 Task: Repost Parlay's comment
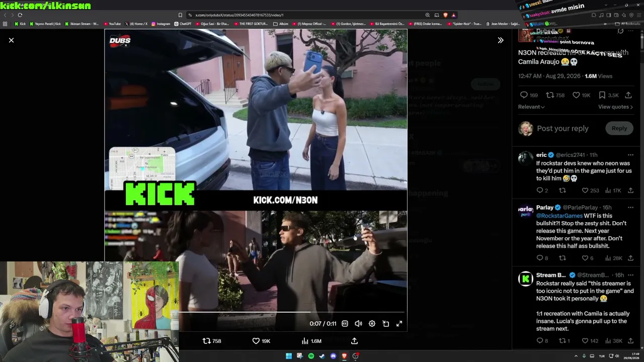562,258
